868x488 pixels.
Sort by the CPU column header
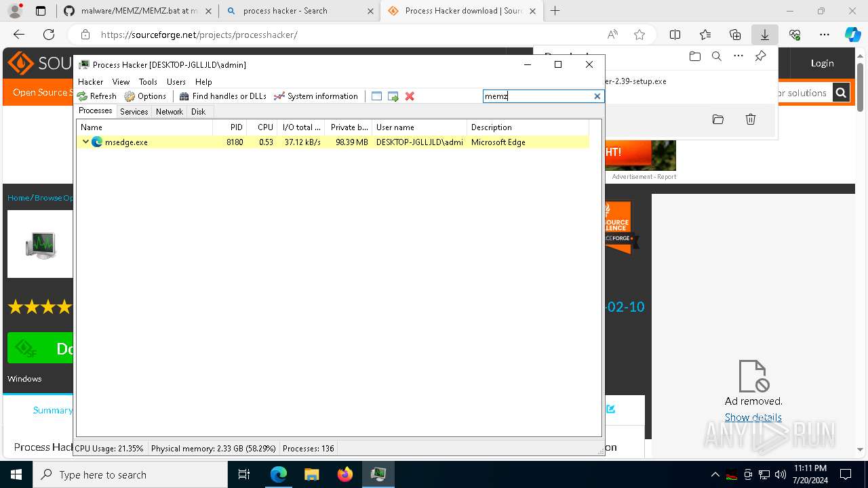[262, 127]
